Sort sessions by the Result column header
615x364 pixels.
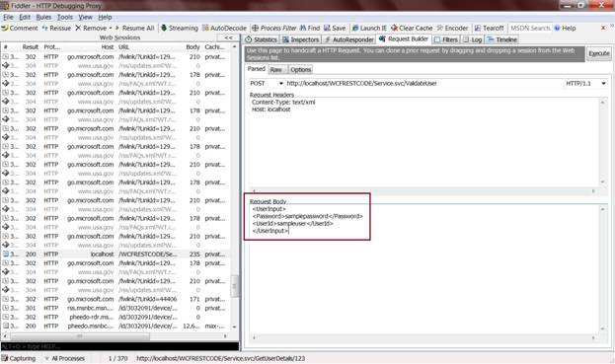[x=31, y=47]
